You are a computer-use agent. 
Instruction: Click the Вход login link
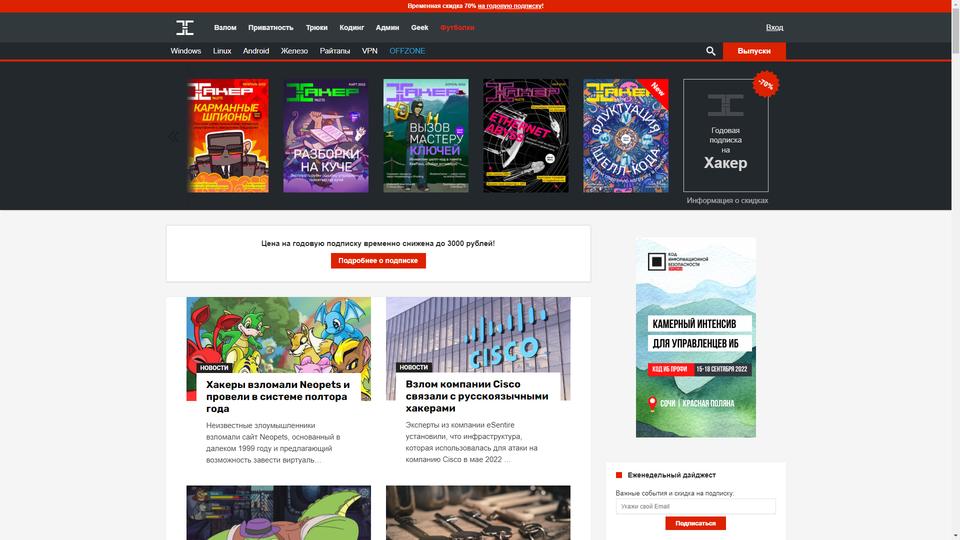pyautogui.click(x=774, y=28)
